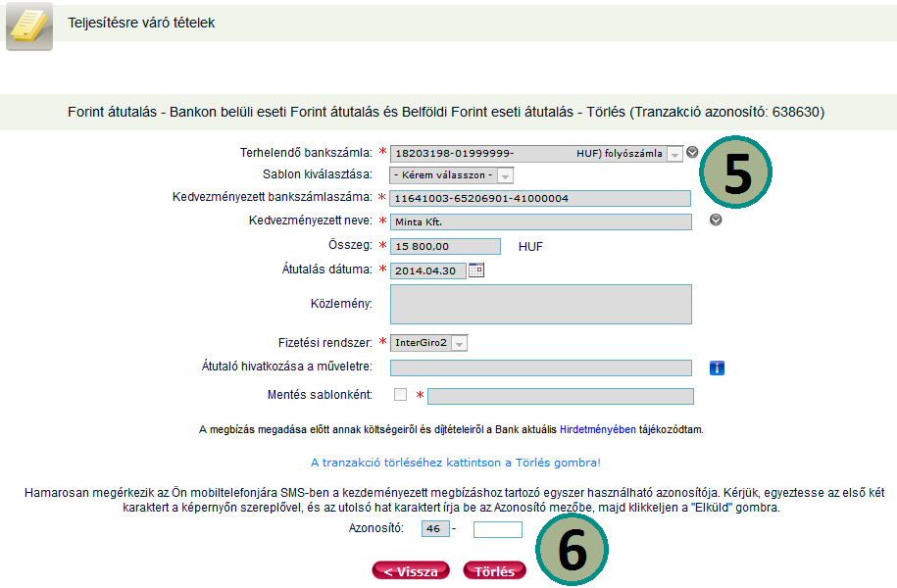Click the Átutaló hivatkozása a műveletre field
Viewport: 897px width, 588px height.
tap(540, 367)
